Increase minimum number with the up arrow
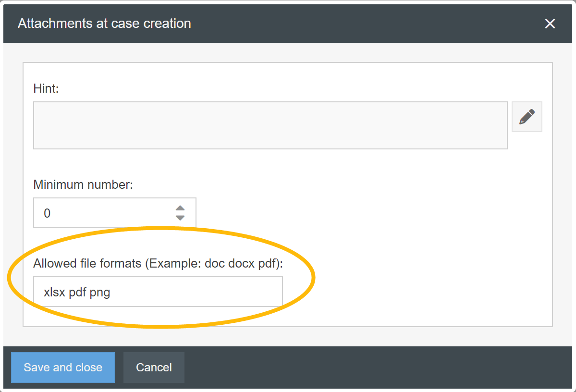Image resolution: width=576 pixels, height=392 pixels. pyautogui.click(x=180, y=208)
